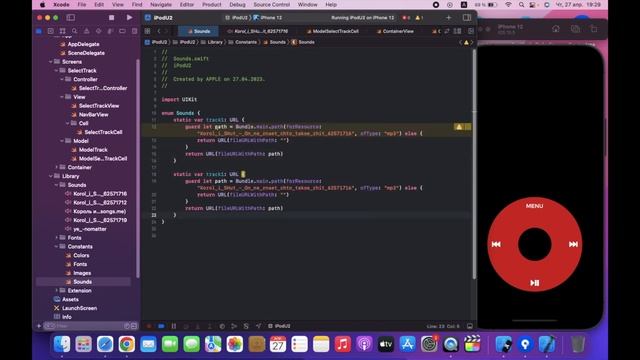This screenshot has width=640, height=360.
Task: Collapse the SelectTrack folder
Action: pos(57,71)
